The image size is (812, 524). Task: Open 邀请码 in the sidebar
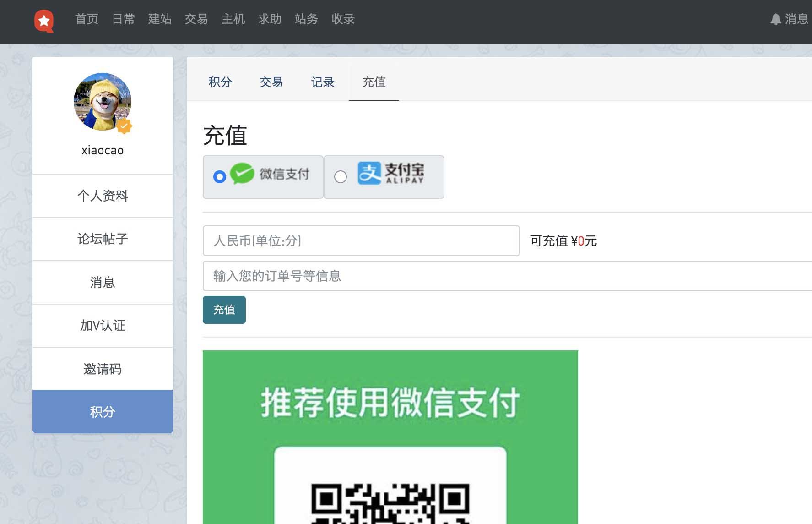coord(103,369)
